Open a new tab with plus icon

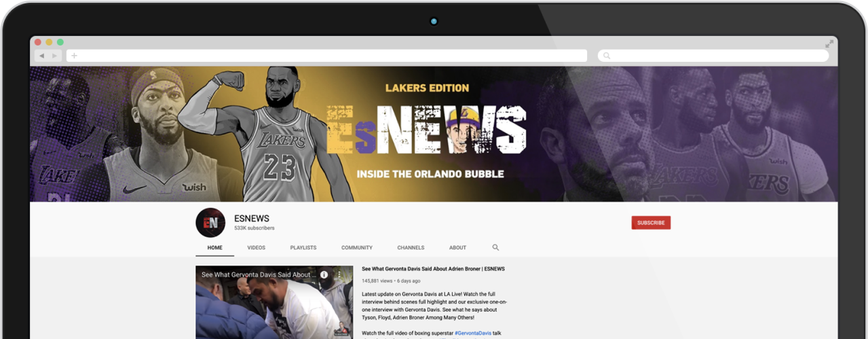pyautogui.click(x=74, y=56)
